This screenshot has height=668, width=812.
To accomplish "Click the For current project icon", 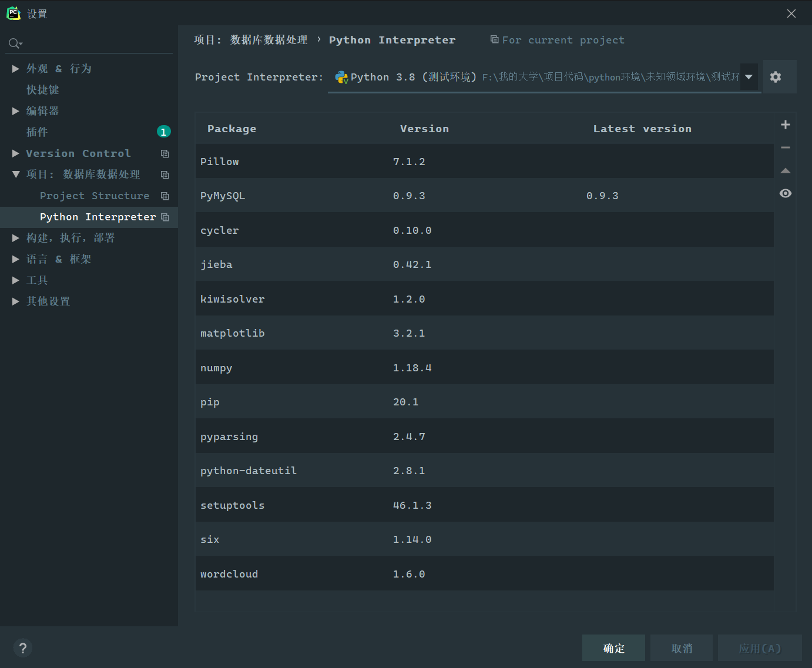I will [495, 39].
